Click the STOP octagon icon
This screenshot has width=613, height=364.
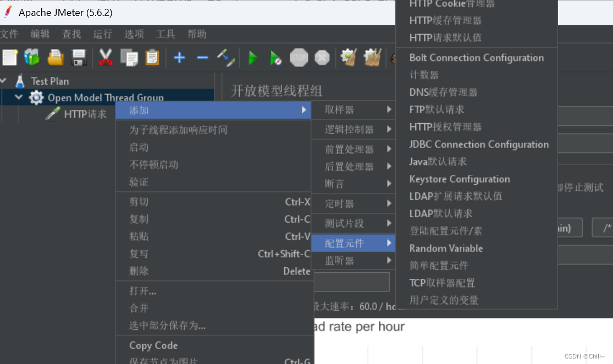coord(299,58)
